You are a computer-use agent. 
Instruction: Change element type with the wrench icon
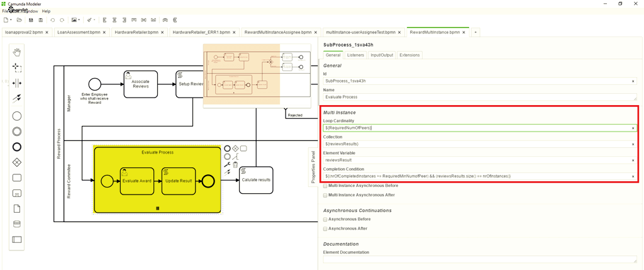click(227, 165)
